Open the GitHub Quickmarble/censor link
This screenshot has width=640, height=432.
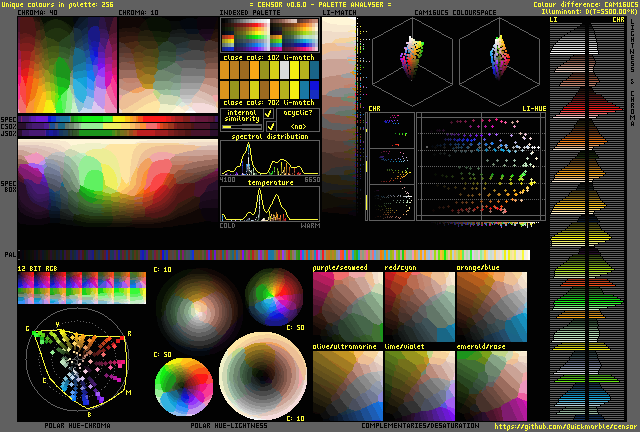(x=567, y=426)
